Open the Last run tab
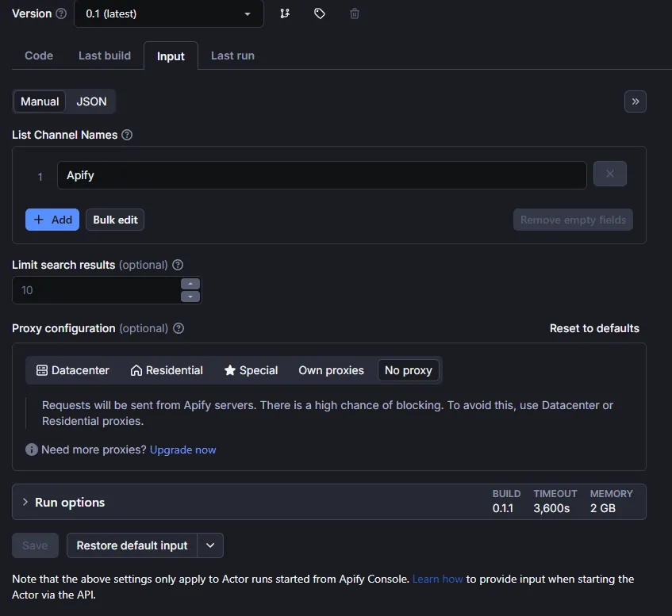This screenshot has width=672, height=616. point(232,55)
